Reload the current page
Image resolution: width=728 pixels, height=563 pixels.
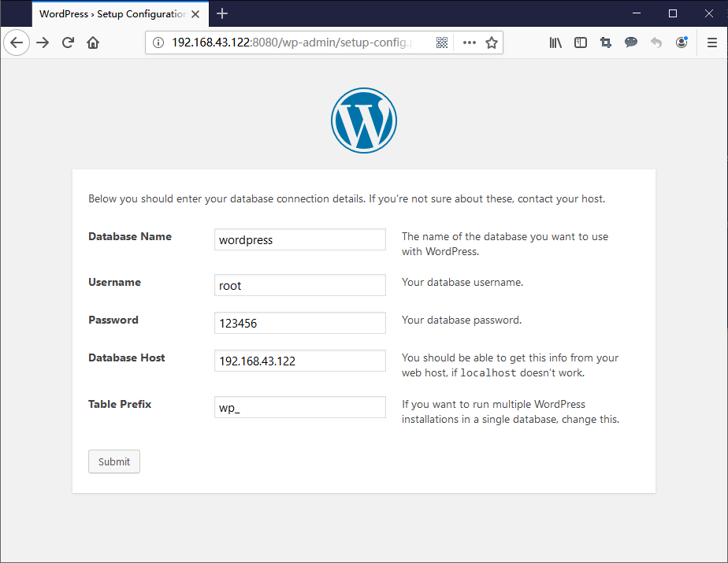[68, 43]
